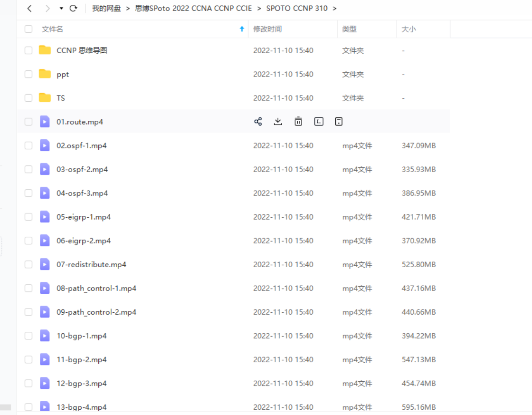
Task: Select the checkbox for 08-path_control-1.mp4
Action: (28, 289)
